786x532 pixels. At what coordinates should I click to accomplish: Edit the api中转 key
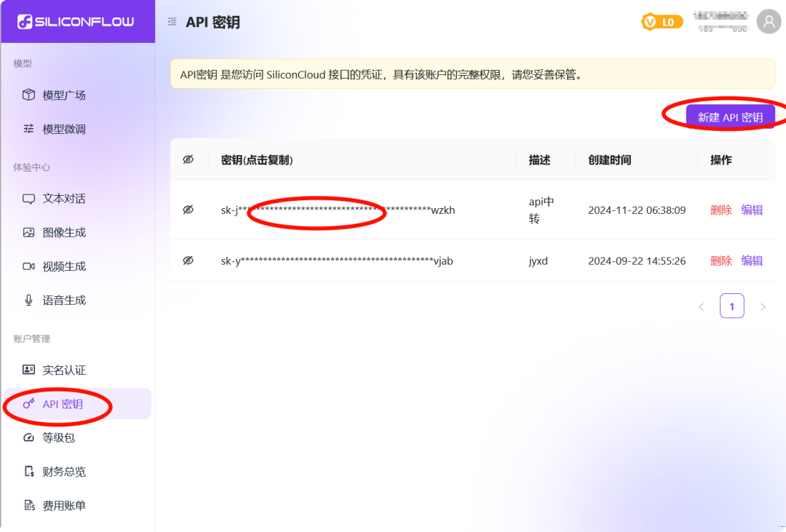(752, 210)
